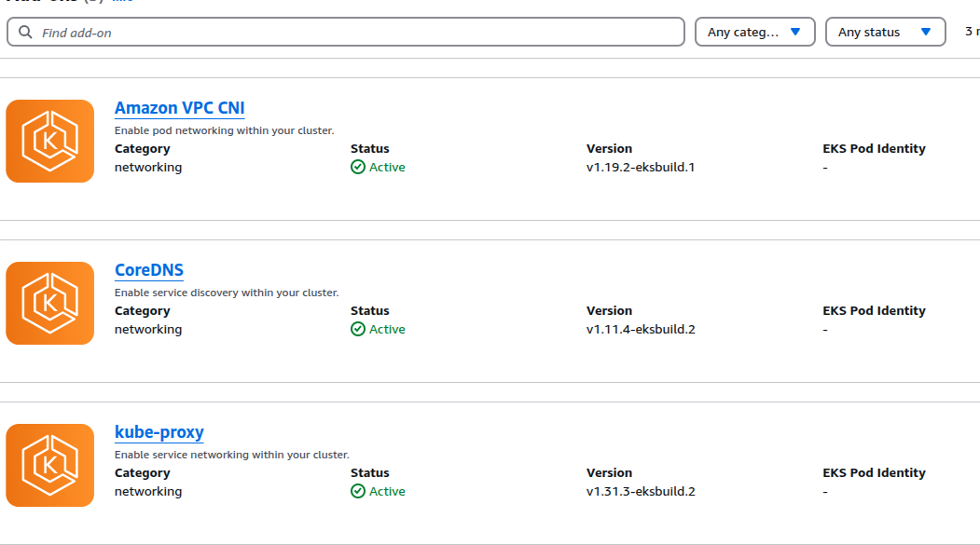Open the Any status filter dropdown

[x=885, y=32]
